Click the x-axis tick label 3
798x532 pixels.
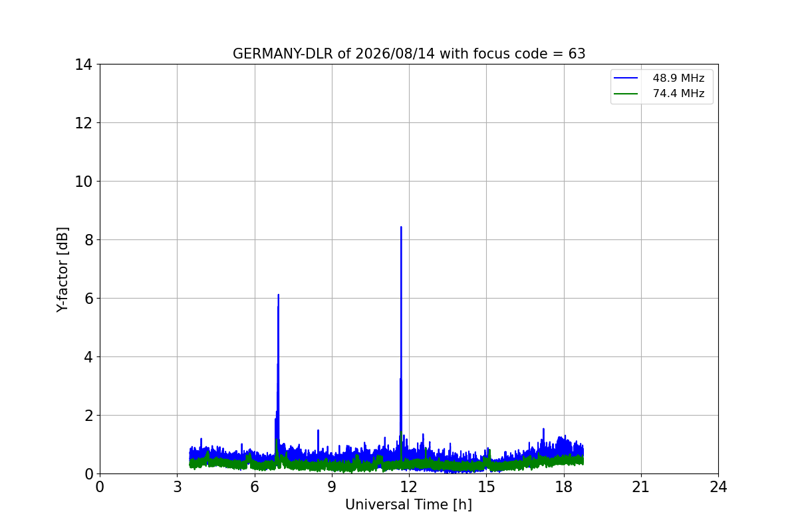tap(177, 487)
